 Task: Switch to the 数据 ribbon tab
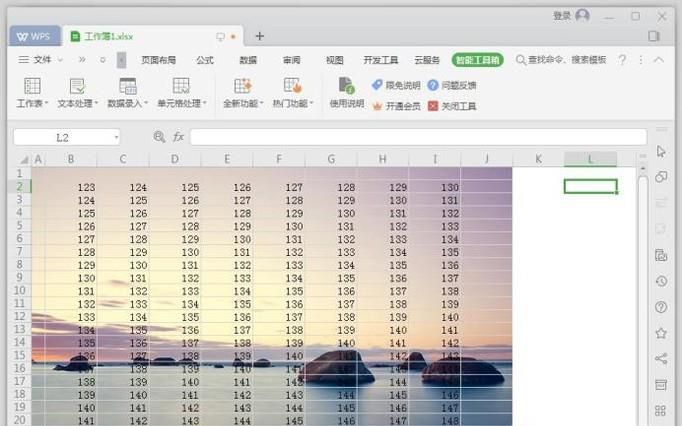(x=248, y=60)
